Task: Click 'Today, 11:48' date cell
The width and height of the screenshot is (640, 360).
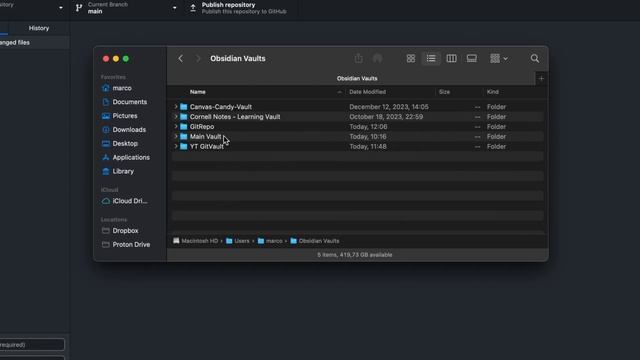Action: click(x=368, y=146)
